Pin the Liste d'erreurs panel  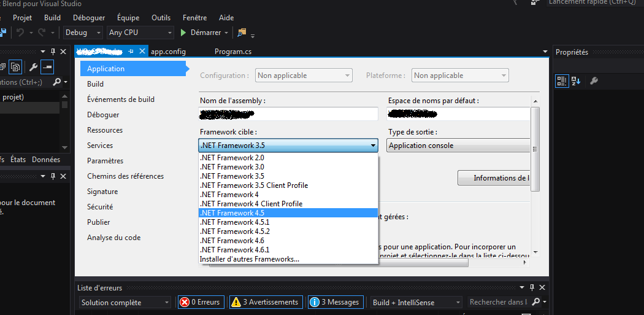coord(532,287)
